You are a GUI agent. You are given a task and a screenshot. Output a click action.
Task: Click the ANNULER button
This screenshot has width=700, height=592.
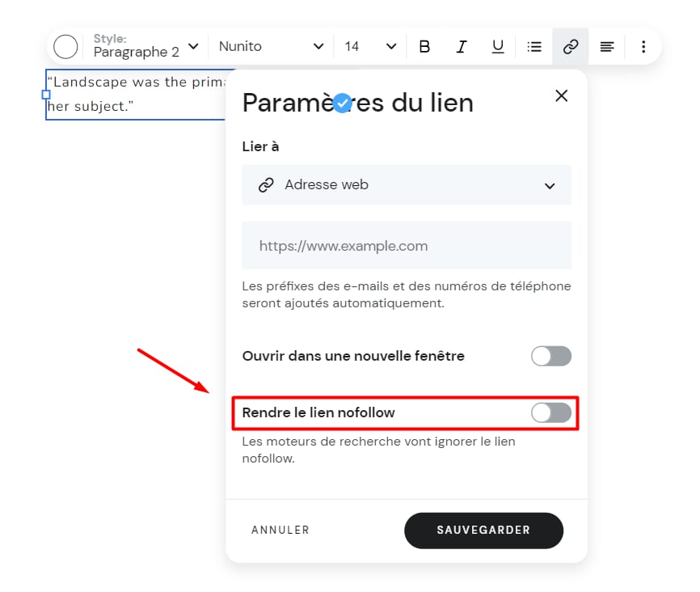coord(280,531)
